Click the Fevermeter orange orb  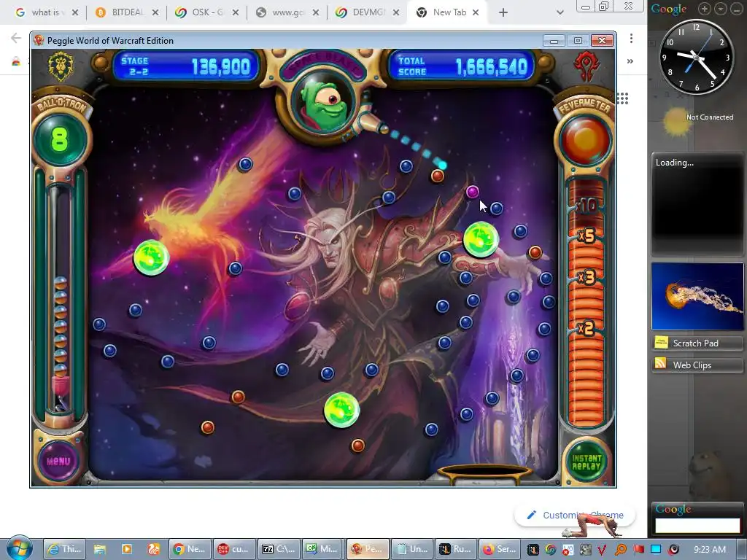tap(586, 141)
